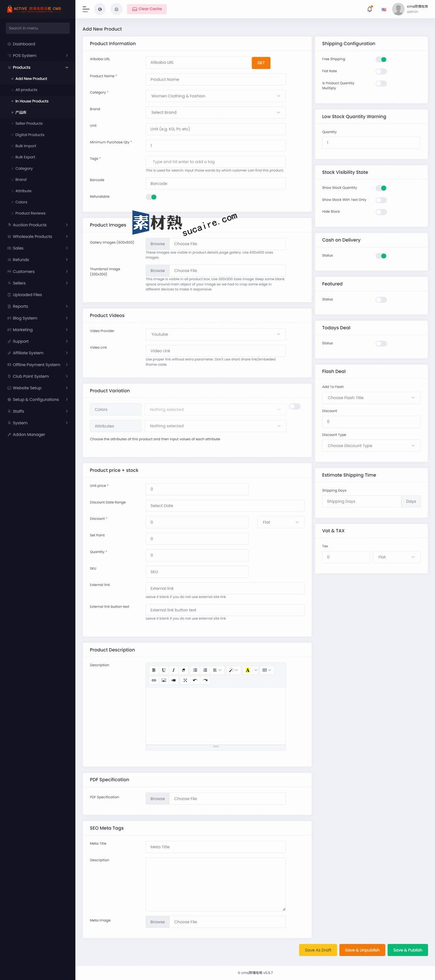Enable the Todays Deal status switch

click(x=381, y=344)
